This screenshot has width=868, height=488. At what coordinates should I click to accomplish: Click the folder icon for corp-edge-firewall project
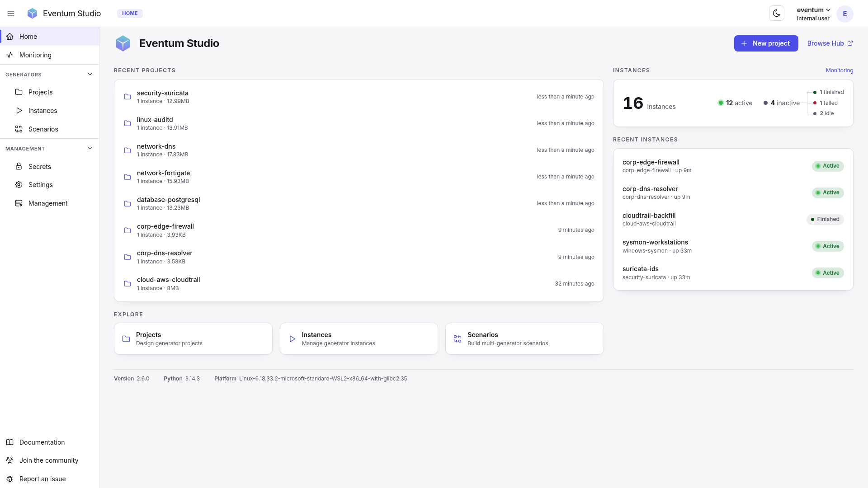(x=127, y=230)
